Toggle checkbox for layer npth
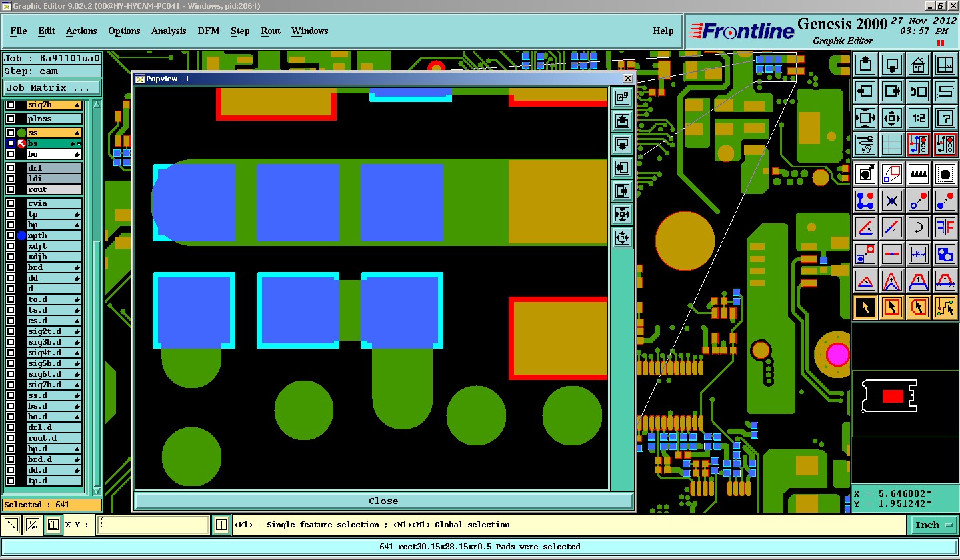 [x=11, y=235]
